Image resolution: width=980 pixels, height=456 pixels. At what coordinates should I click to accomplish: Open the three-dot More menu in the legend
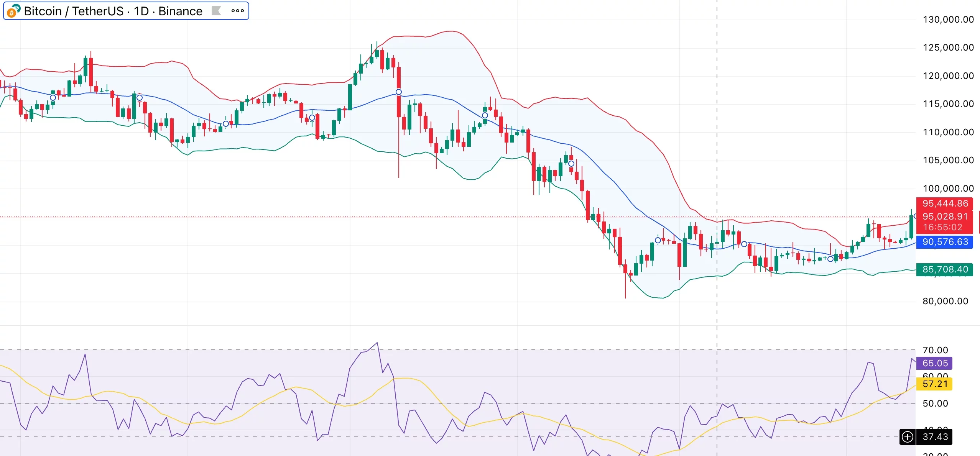[238, 11]
